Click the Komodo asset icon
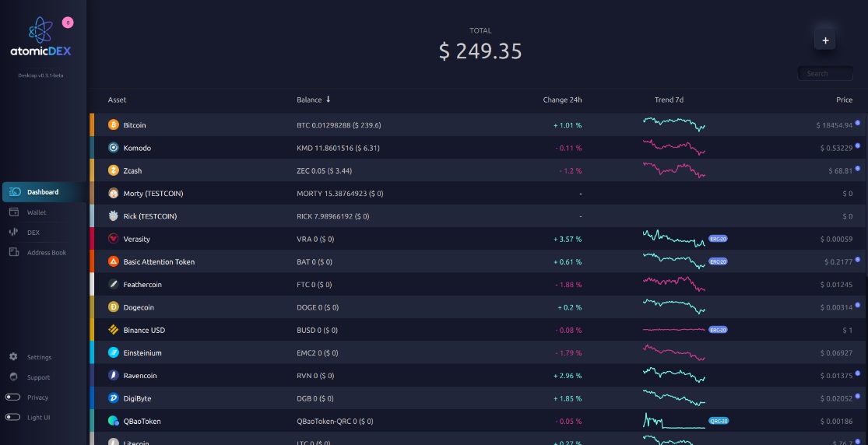Viewport: 868px width, 445px height. (x=114, y=148)
